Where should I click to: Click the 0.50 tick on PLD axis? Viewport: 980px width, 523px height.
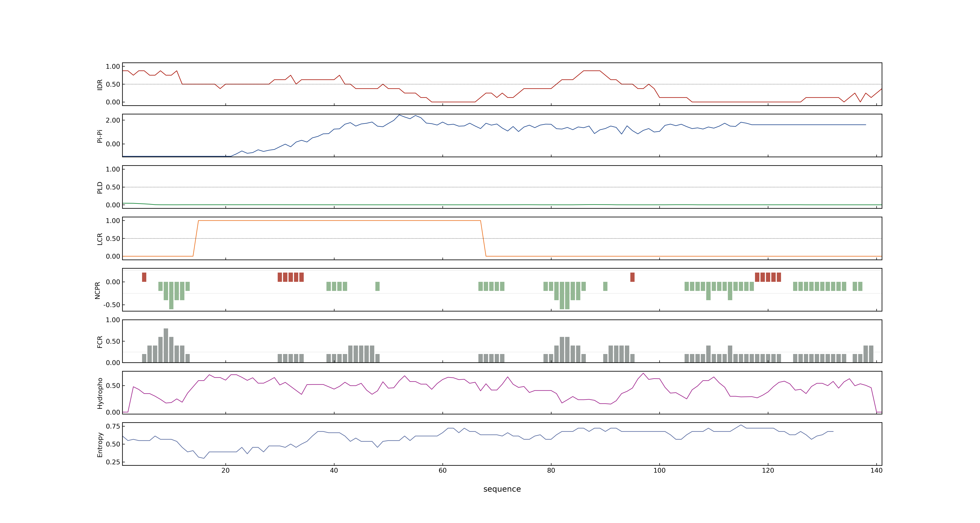[x=113, y=187]
